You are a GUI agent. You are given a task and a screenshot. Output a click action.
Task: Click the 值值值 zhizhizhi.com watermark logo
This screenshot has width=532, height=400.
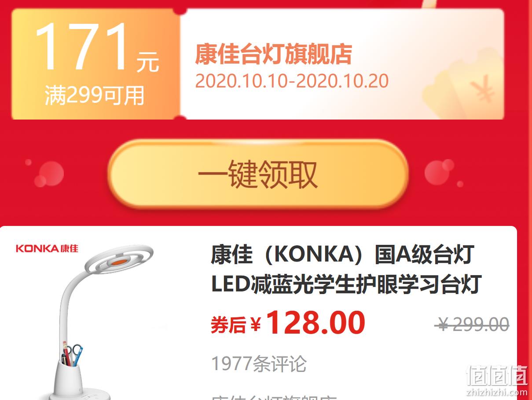click(497, 381)
